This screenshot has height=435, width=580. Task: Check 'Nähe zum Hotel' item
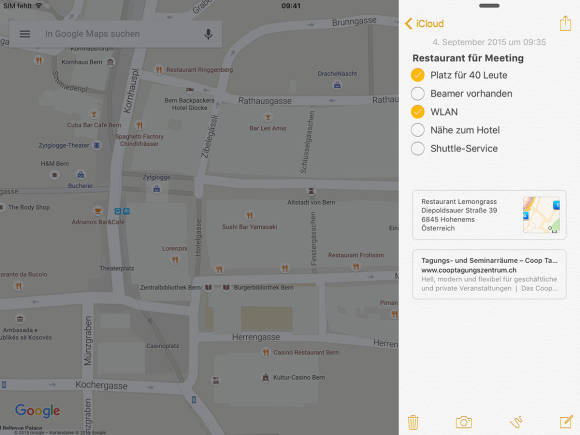tap(418, 130)
